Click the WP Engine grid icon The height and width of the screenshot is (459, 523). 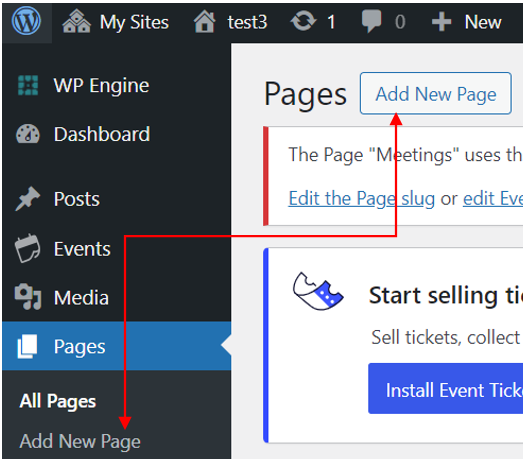pyautogui.click(x=28, y=85)
